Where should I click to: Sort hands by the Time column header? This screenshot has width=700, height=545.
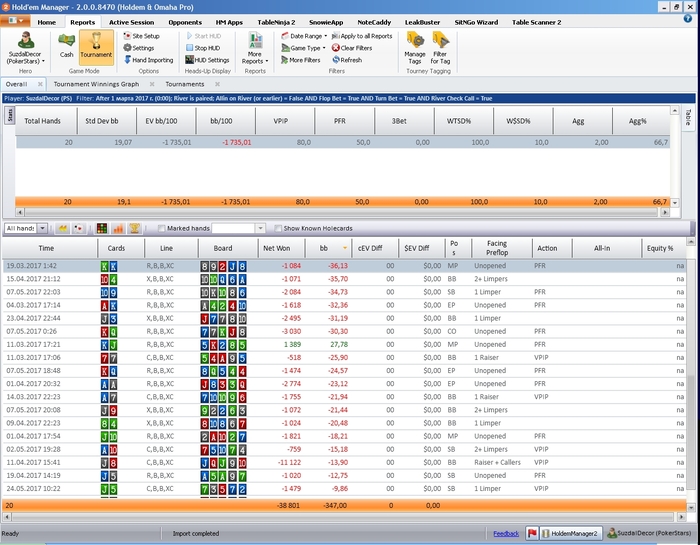pyautogui.click(x=50, y=248)
